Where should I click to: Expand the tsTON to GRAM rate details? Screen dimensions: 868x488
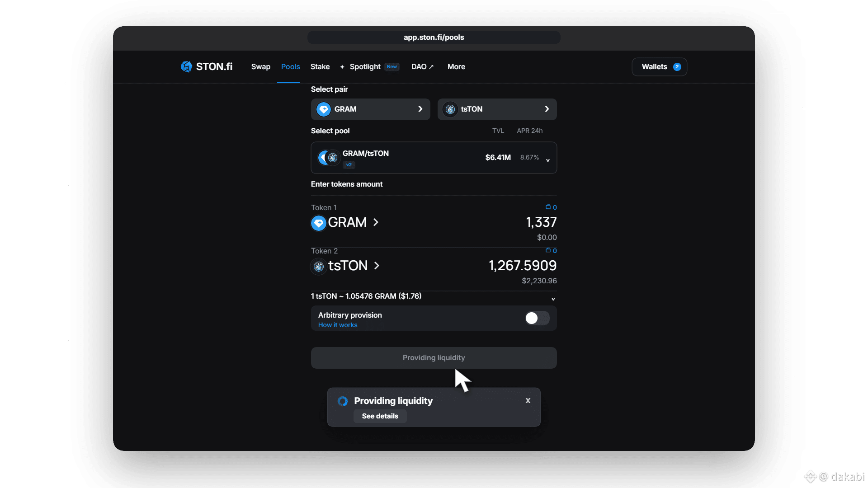pos(553,299)
